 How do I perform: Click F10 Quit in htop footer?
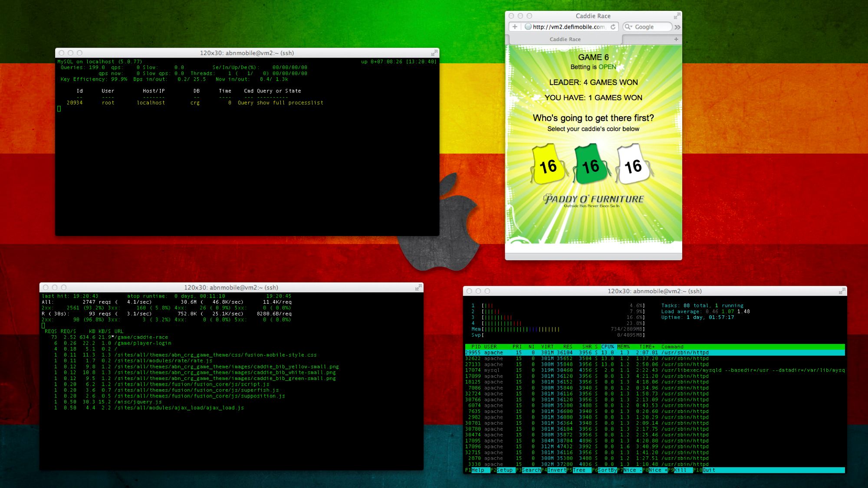tap(708, 470)
